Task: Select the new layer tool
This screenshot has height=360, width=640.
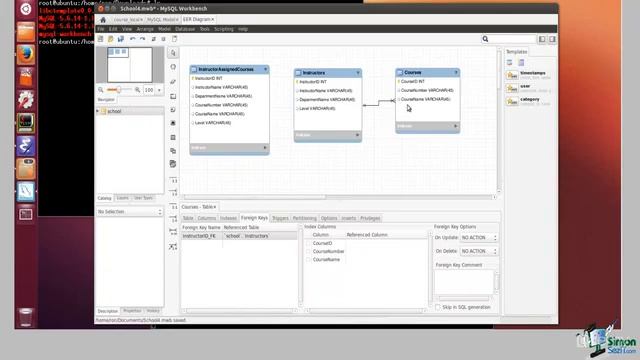Action: [x=173, y=96]
